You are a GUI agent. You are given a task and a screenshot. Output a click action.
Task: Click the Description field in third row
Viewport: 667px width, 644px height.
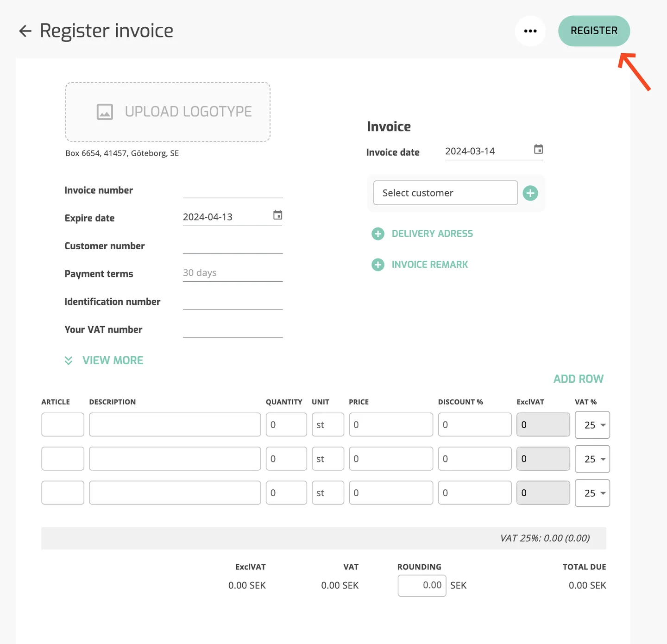tap(175, 492)
